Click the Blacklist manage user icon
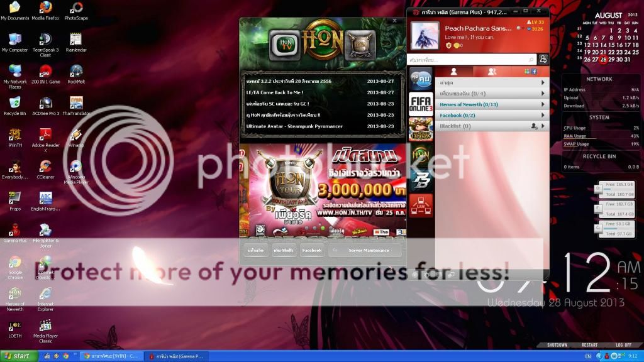This screenshot has height=362, width=644. tap(534, 126)
